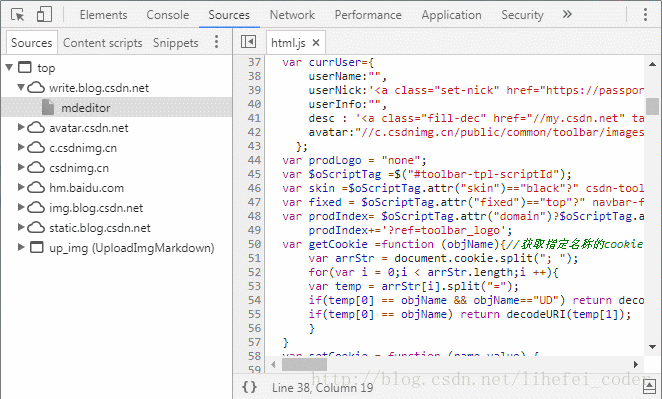Click the up_img frame icon
The image size is (662, 399).
(37, 247)
